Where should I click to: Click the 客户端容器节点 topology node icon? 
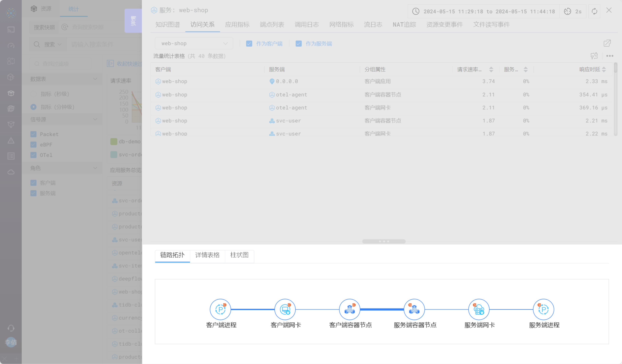350,309
